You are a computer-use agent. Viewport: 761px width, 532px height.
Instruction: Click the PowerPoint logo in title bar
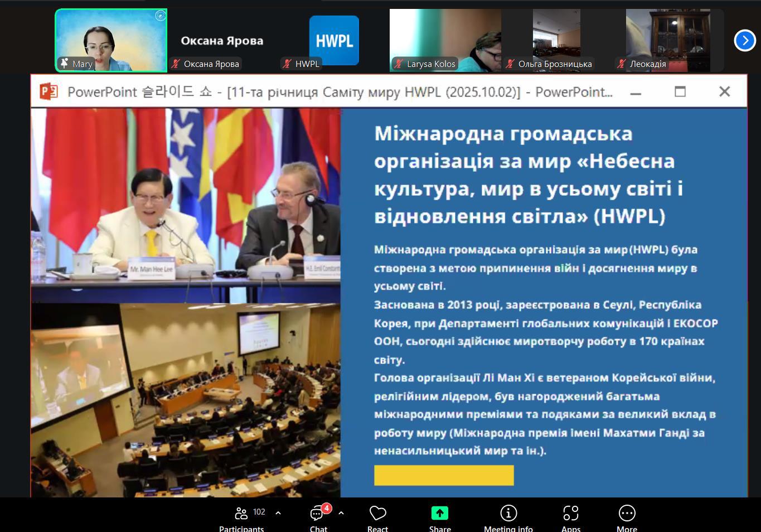point(49,91)
